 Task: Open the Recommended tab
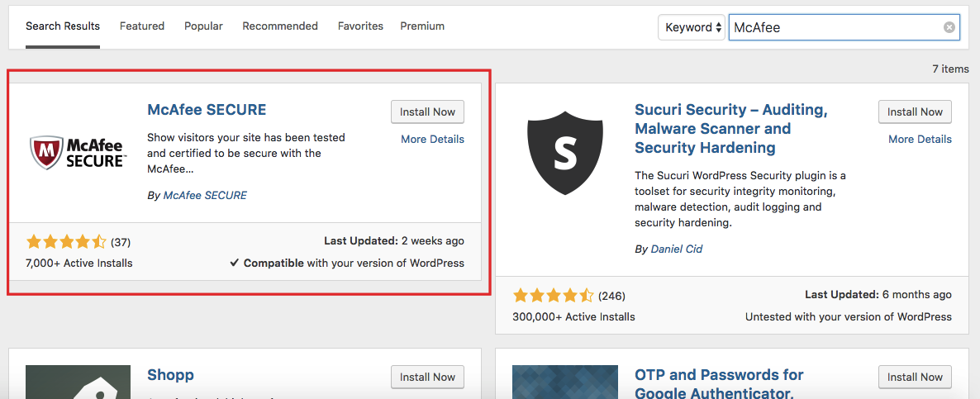pos(280,26)
